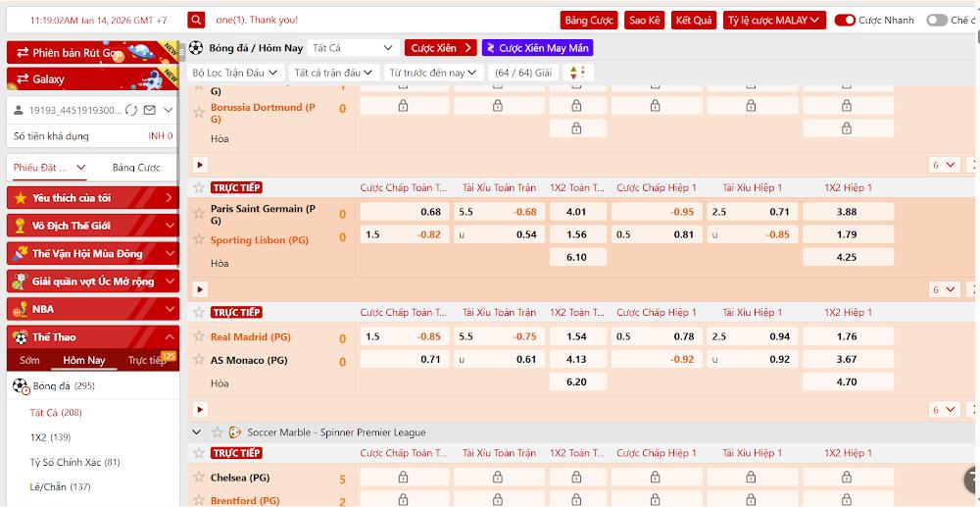The width and height of the screenshot is (980, 507).
Task: Open more-markets dropdown for PSG match
Action: 945,289
